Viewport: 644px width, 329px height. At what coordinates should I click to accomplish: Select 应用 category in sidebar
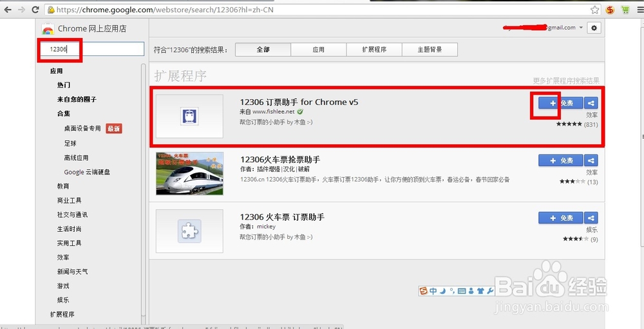[56, 71]
